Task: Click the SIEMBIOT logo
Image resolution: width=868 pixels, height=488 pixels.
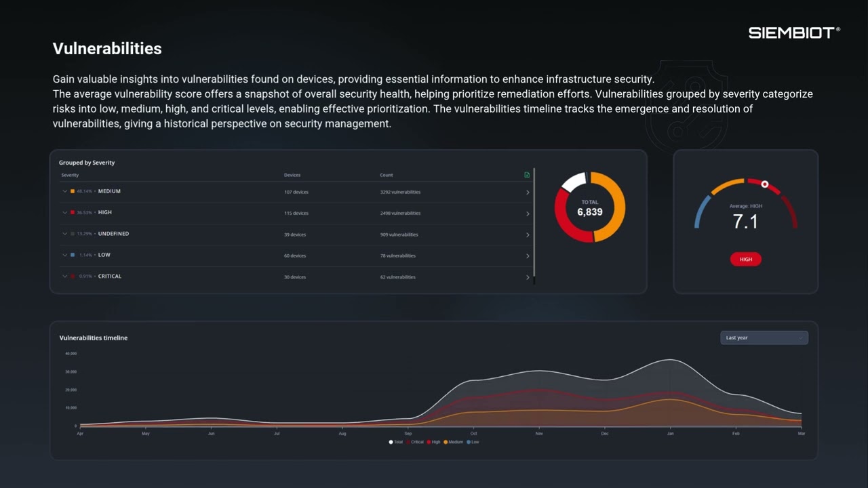Action: click(794, 33)
